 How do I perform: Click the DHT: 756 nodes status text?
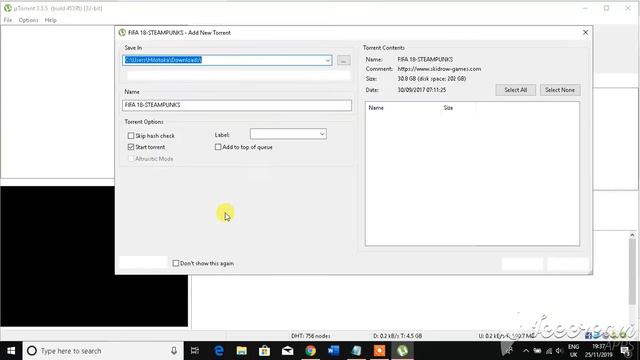[x=311, y=336]
